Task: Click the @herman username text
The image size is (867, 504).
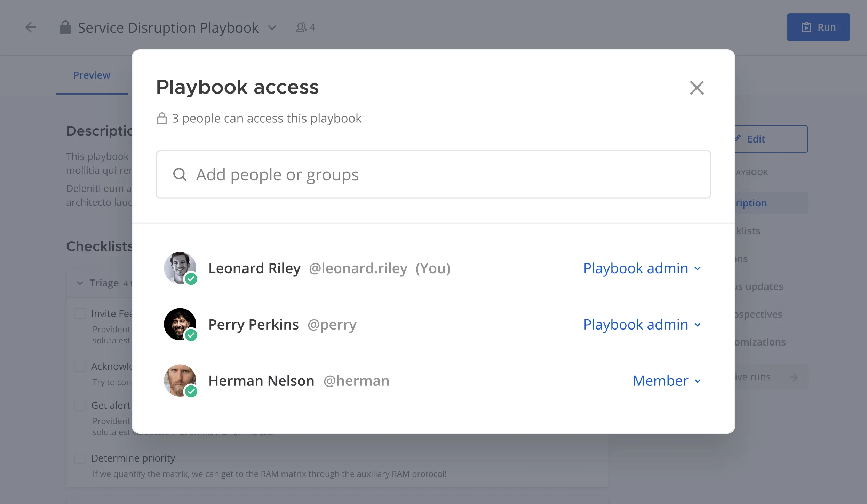Action: coord(356,381)
